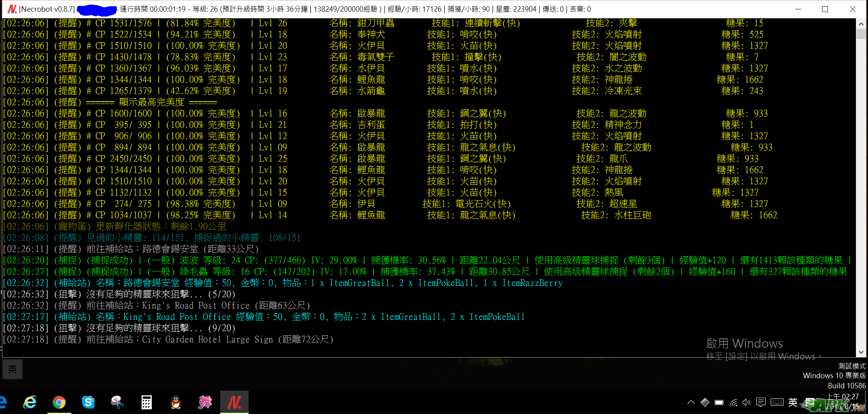
Task: Open the Calculator app on the taskbar
Action: click(146, 402)
